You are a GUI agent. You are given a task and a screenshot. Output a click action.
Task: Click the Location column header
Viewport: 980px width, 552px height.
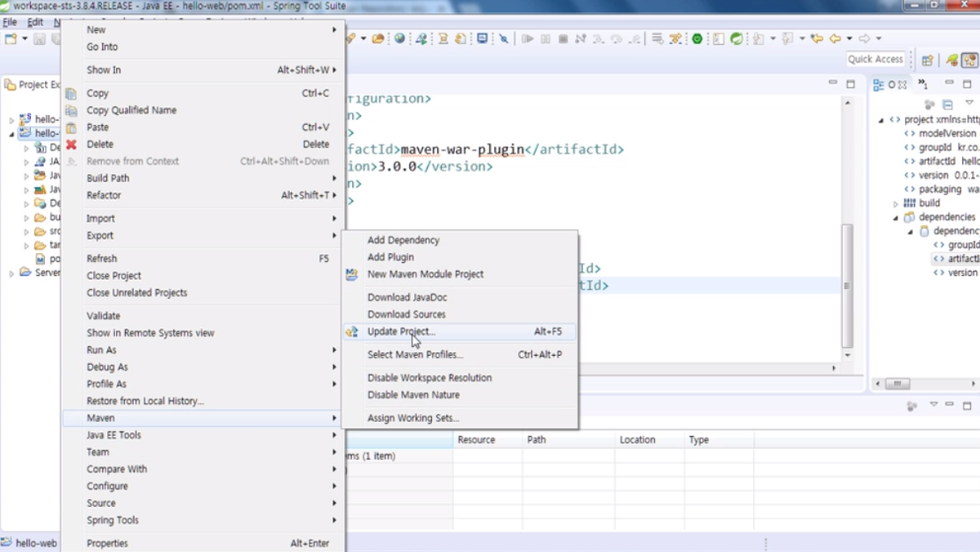[649, 439]
